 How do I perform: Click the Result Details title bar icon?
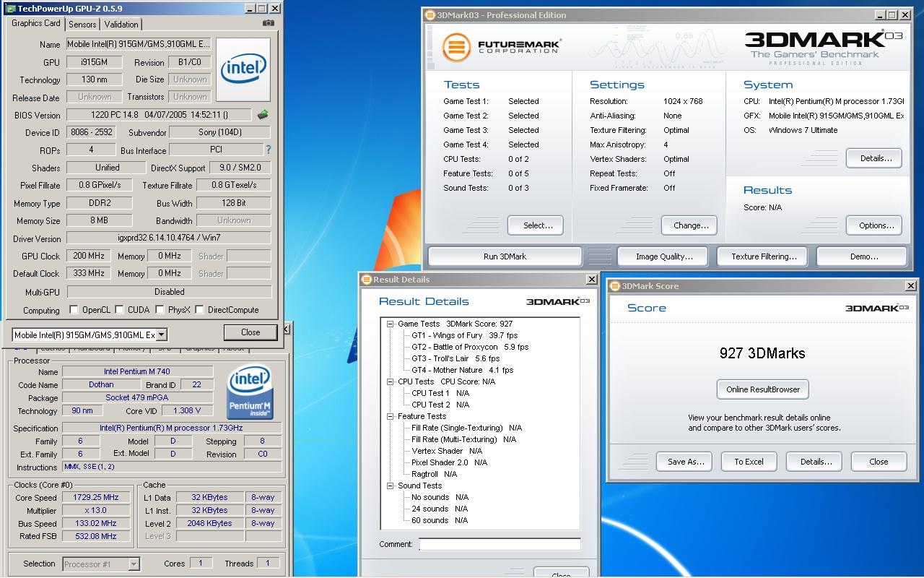coord(366,280)
